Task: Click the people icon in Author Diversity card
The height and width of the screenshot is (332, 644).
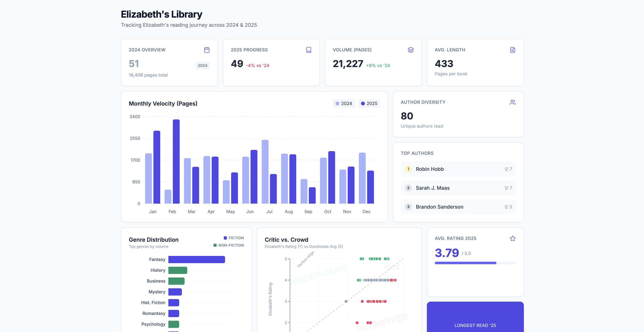Action: pos(513,102)
